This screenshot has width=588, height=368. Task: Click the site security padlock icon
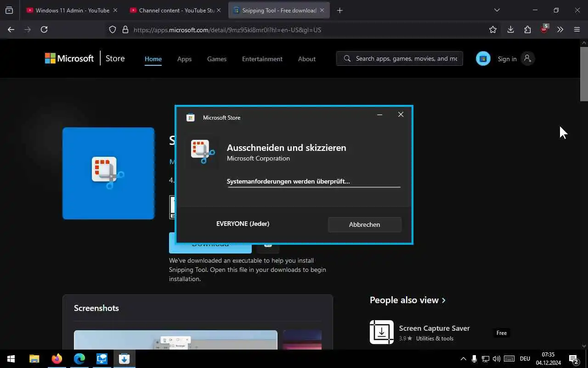pos(125,29)
